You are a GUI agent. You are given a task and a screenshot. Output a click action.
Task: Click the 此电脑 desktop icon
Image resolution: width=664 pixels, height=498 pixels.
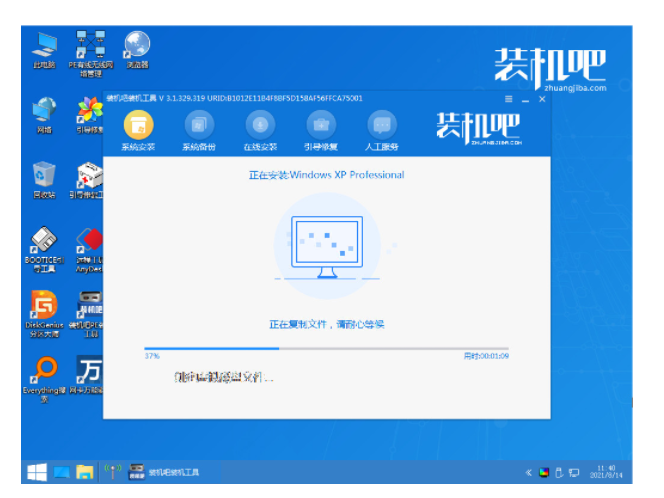44,50
